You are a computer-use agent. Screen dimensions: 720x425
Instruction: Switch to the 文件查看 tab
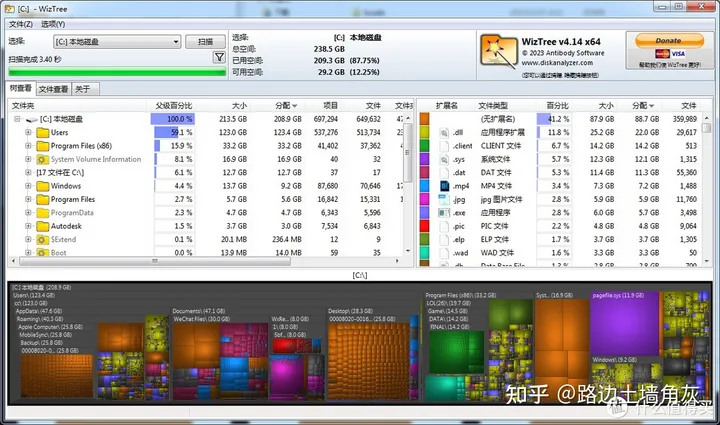coord(53,89)
